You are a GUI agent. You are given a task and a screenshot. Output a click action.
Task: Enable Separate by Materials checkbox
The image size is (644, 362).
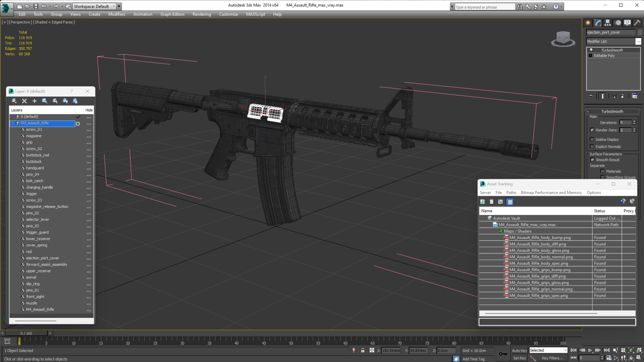click(x=602, y=171)
